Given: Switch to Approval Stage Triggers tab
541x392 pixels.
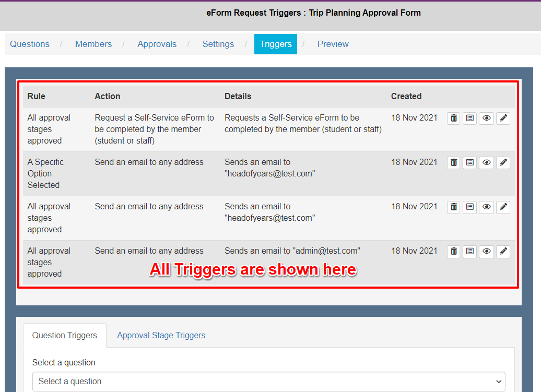Looking at the screenshot, I should pyautogui.click(x=161, y=336).
